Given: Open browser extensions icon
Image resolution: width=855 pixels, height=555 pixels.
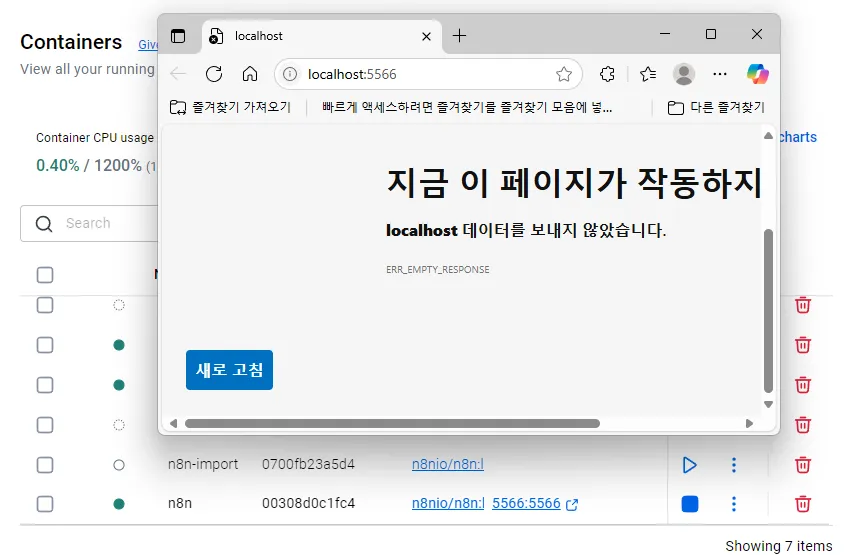Looking at the screenshot, I should [x=607, y=74].
